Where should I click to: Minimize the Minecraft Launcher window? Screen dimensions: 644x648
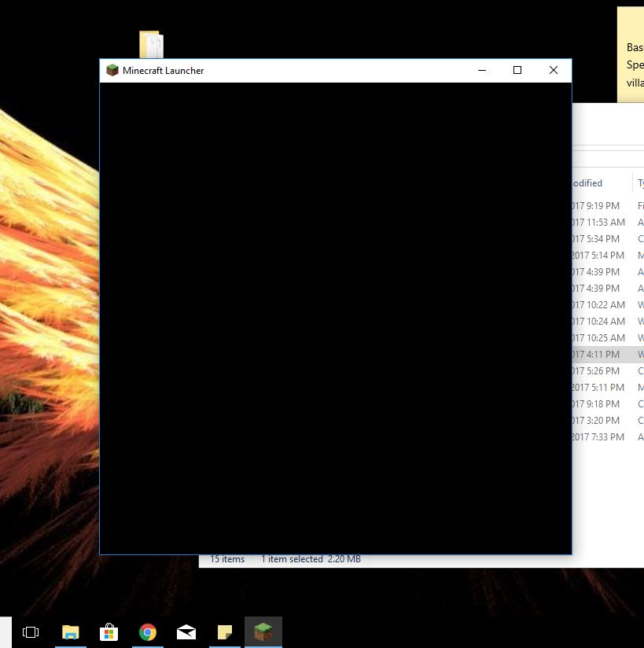(x=481, y=71)
